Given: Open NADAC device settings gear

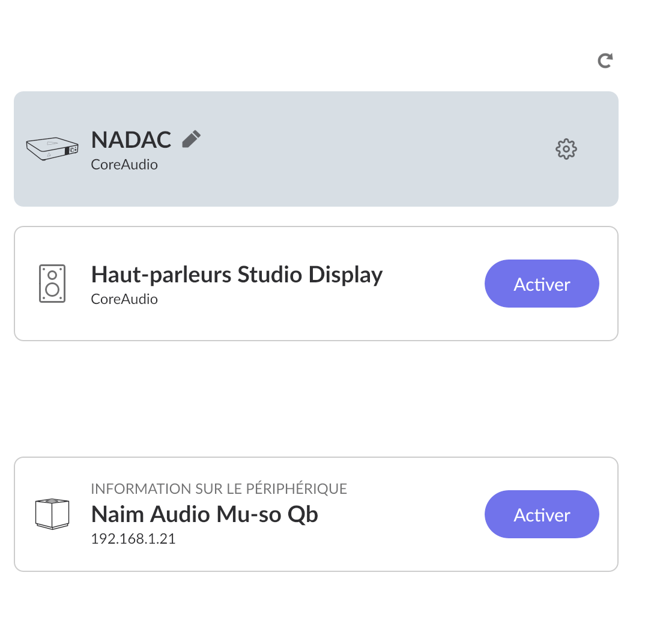Looking at the screenshot, I should 566,149.
